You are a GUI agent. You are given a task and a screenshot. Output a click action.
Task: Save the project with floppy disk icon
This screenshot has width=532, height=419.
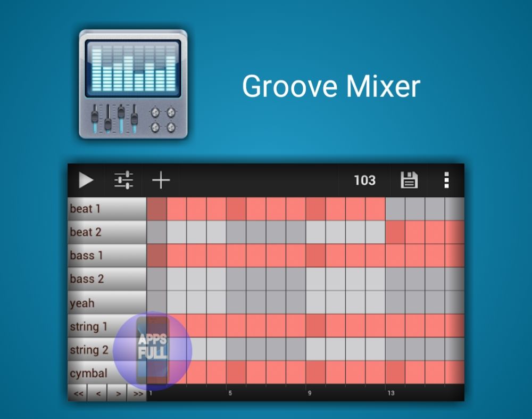pos(409,180)
